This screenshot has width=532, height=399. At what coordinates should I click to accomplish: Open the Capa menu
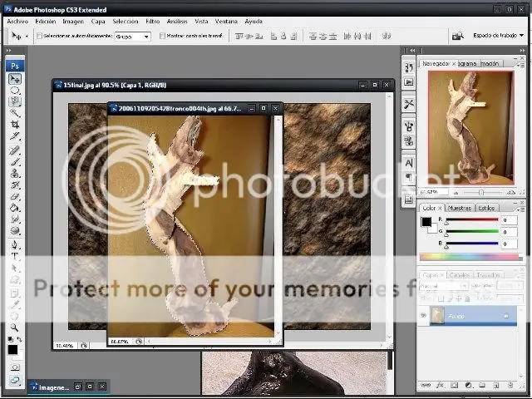pyautogui.click(x=98, y=21)
